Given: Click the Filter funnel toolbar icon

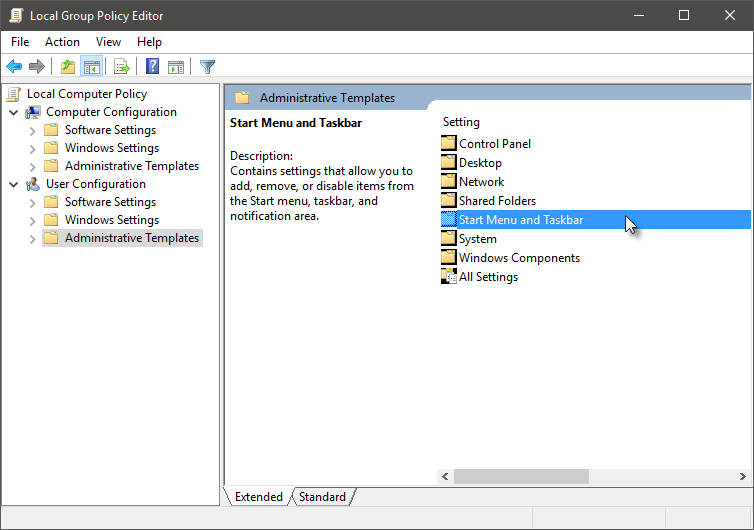Looking at the screenshot, I should pos(207,66).
